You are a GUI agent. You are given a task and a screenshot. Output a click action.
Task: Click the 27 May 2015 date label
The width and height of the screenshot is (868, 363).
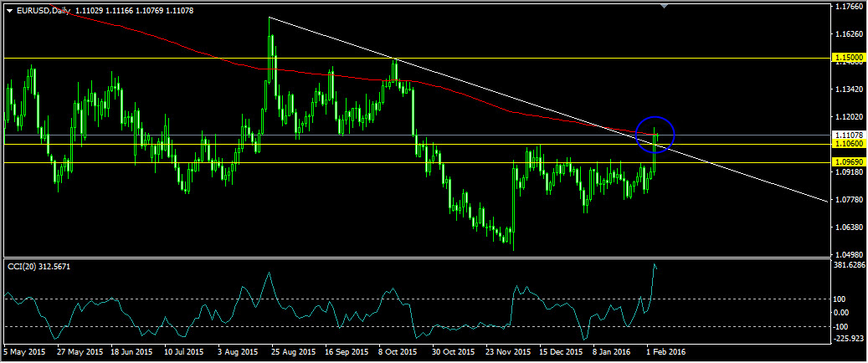click(x=80, y=351)
